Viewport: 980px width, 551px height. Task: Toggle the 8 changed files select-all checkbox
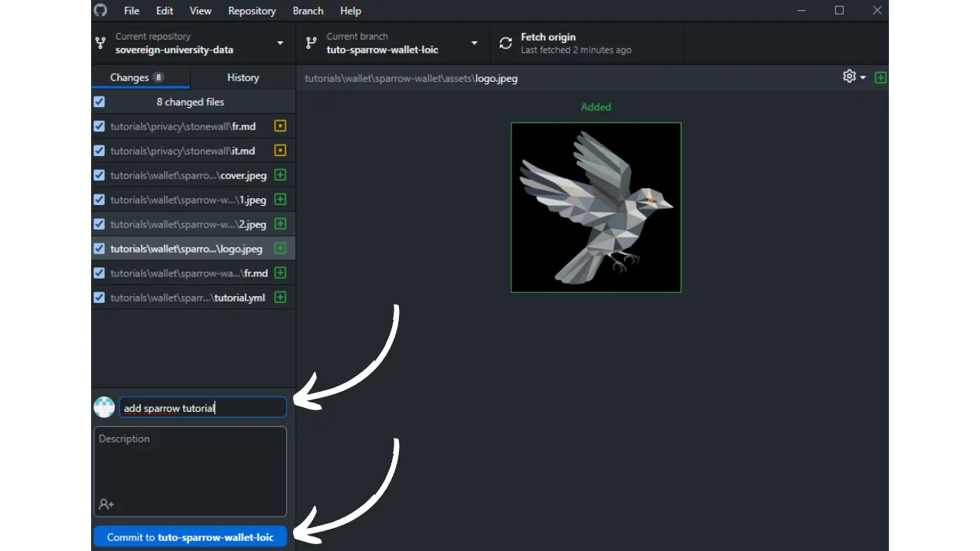(x=99, y=102)
